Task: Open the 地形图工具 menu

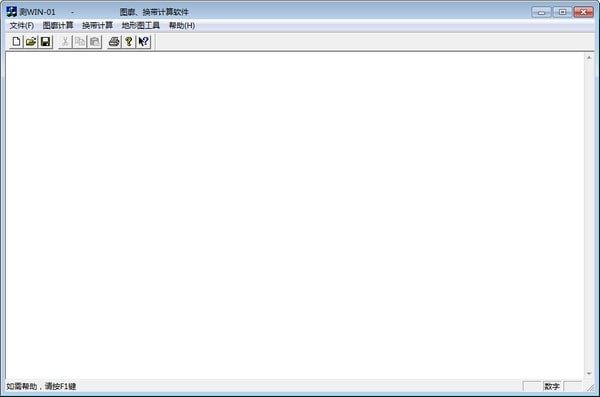Action: click(x=140, y=25)
